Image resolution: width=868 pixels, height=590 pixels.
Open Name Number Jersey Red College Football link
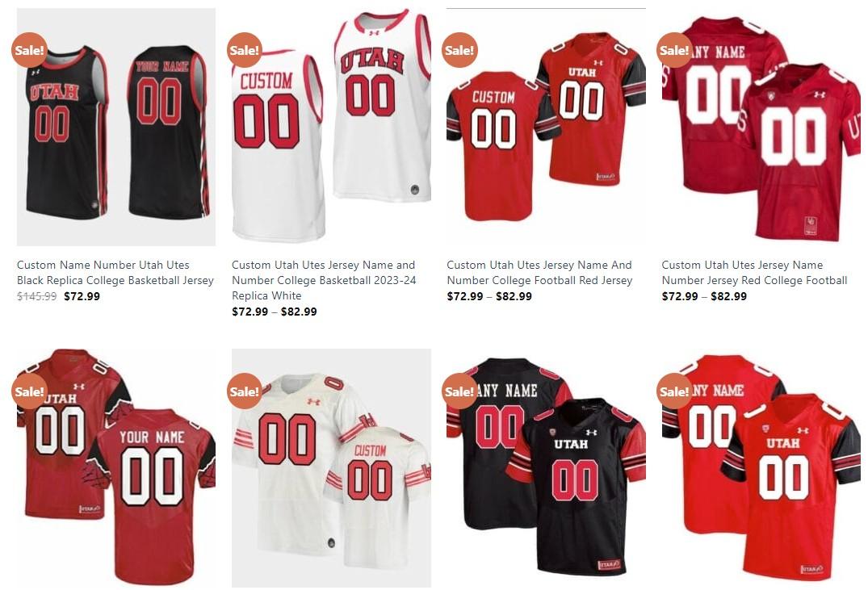[x=754, y=273]
